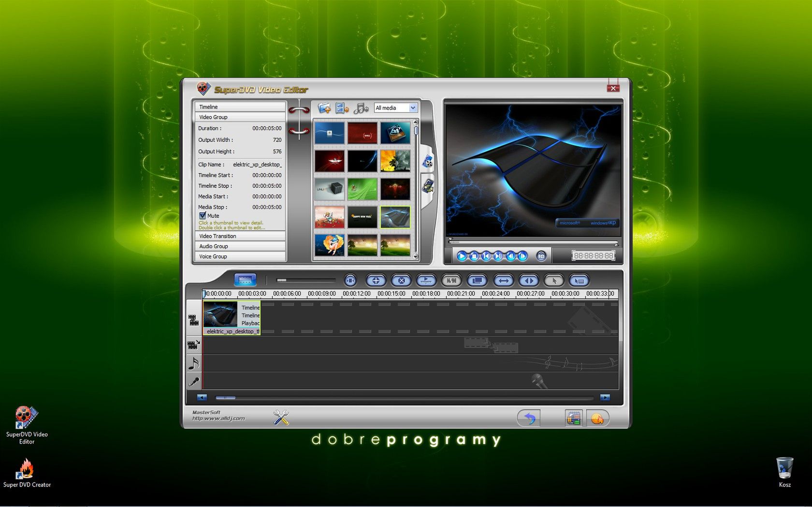Click the play-on-ruler timeline button

pos(426,280)
